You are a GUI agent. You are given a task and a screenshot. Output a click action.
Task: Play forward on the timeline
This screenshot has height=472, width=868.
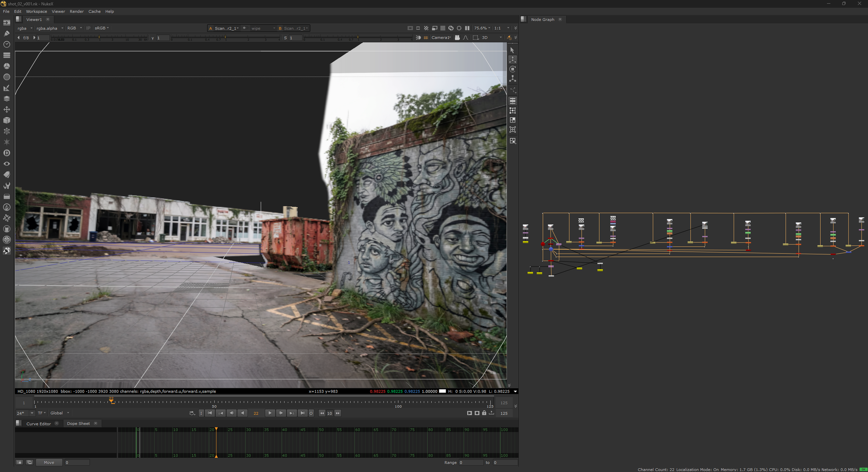coord(270,413)
